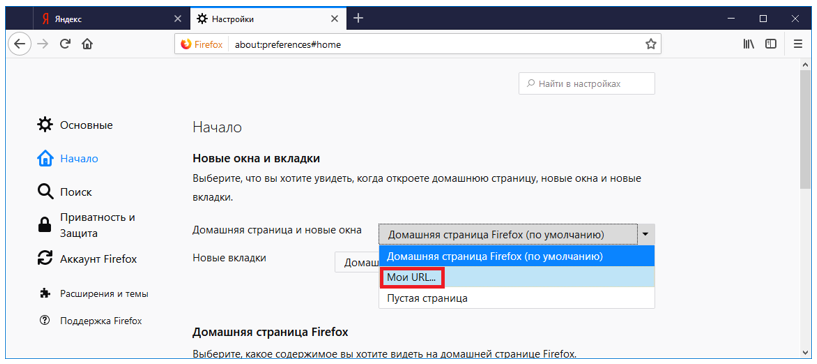Toggle the sidebar view icon

click(771, 44)
